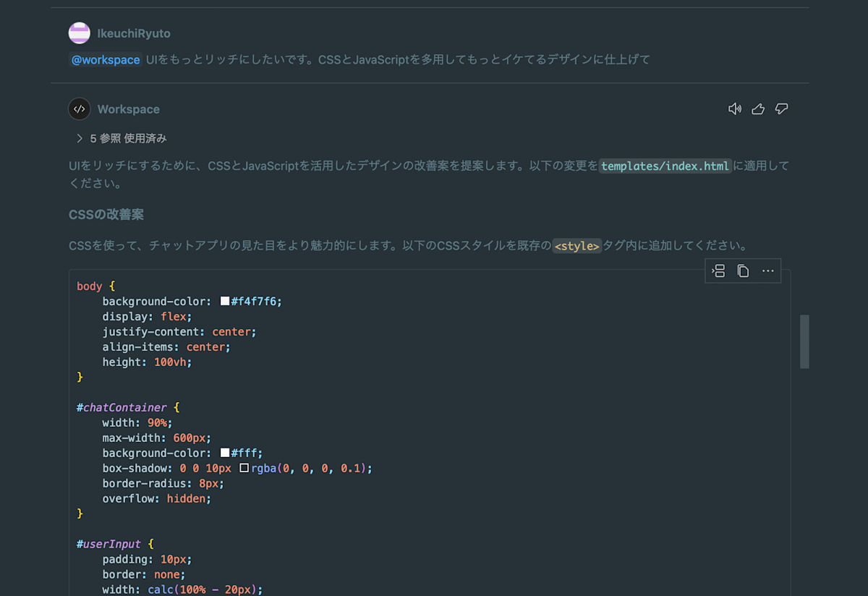Mark response unhelpful with thumbs down
The height and width of the screenshot is (596, 868).
(x=781, y=109)
